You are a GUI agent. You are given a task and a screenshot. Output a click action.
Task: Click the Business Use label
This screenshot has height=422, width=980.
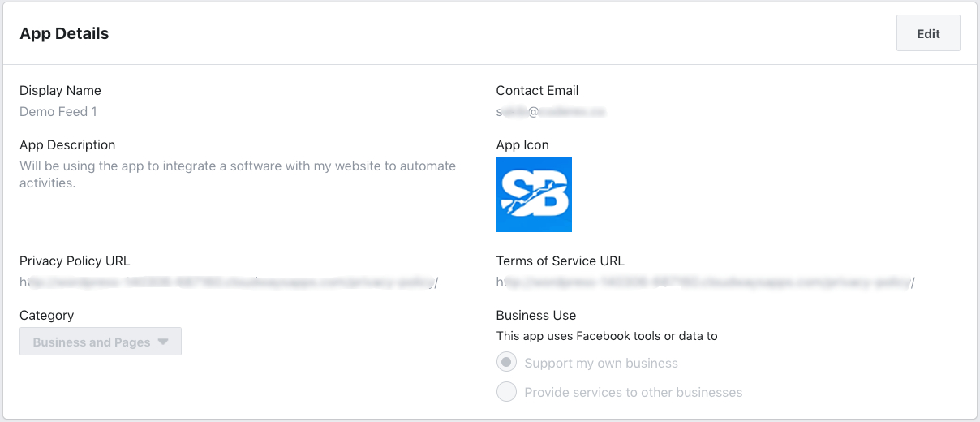point(536,315)
